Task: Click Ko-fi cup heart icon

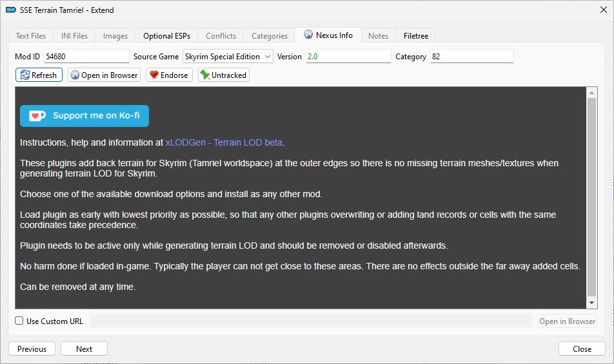Action: pos(37,116)
